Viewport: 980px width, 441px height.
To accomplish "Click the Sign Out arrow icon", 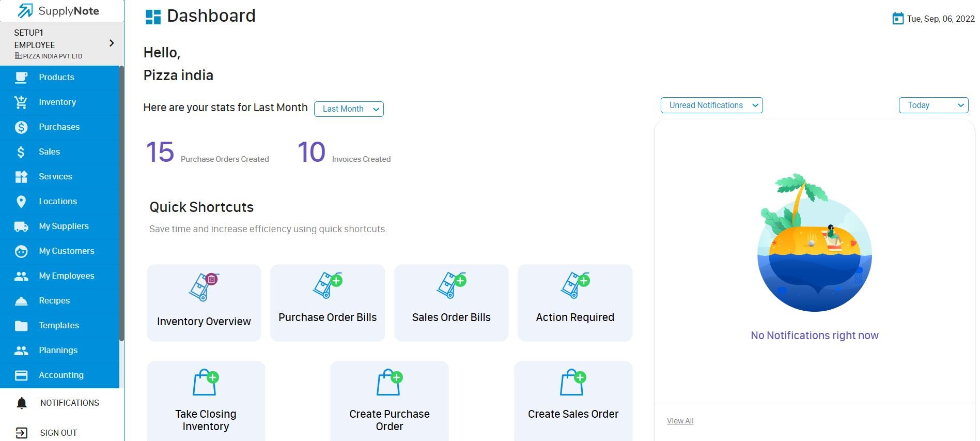I will [x=22, y=433].
